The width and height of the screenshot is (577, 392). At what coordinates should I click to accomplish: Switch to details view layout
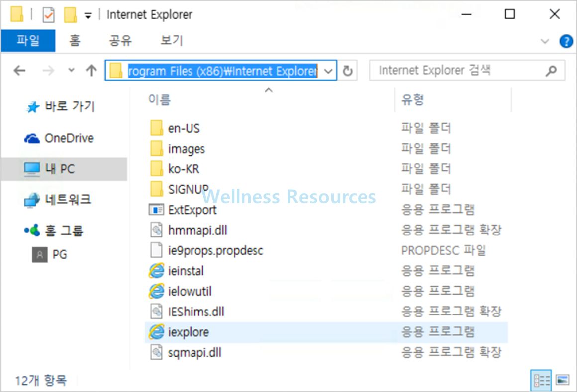click(541, 380)
